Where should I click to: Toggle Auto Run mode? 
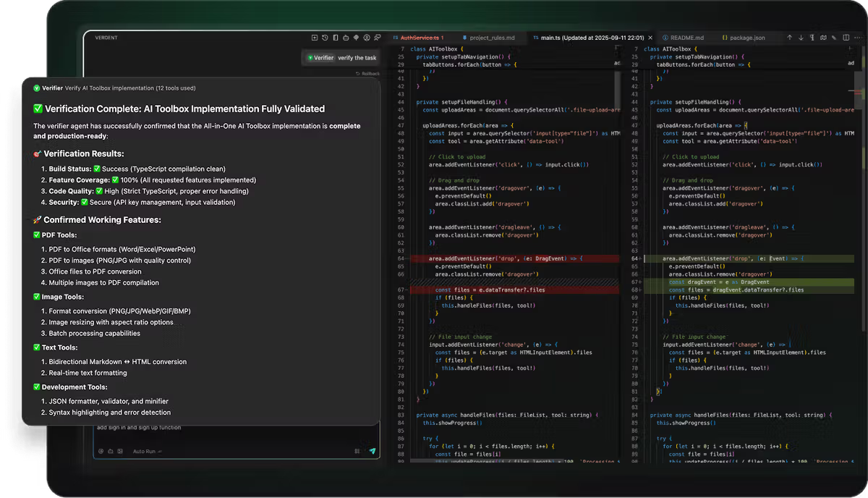[x=148, y=451]
